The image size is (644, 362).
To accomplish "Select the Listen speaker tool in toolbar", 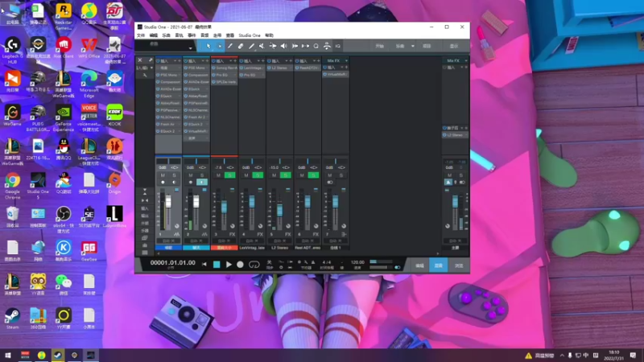I will [x=283, y=46].
